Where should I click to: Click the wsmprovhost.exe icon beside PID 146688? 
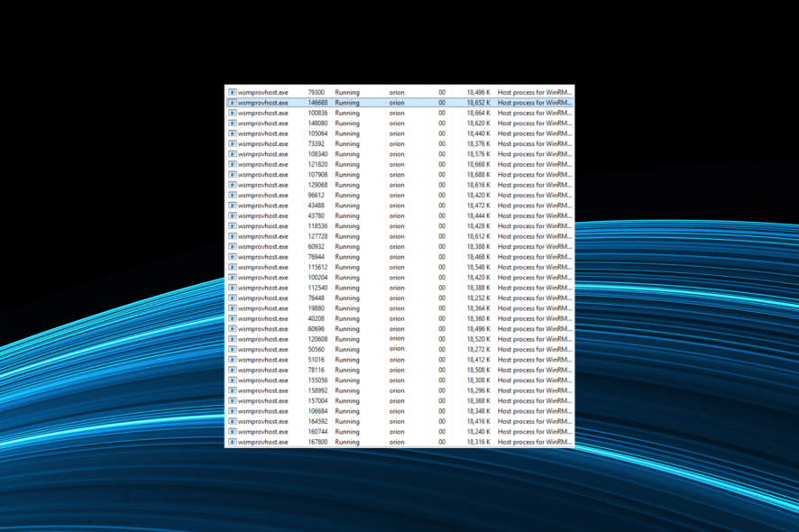(233, 102)
